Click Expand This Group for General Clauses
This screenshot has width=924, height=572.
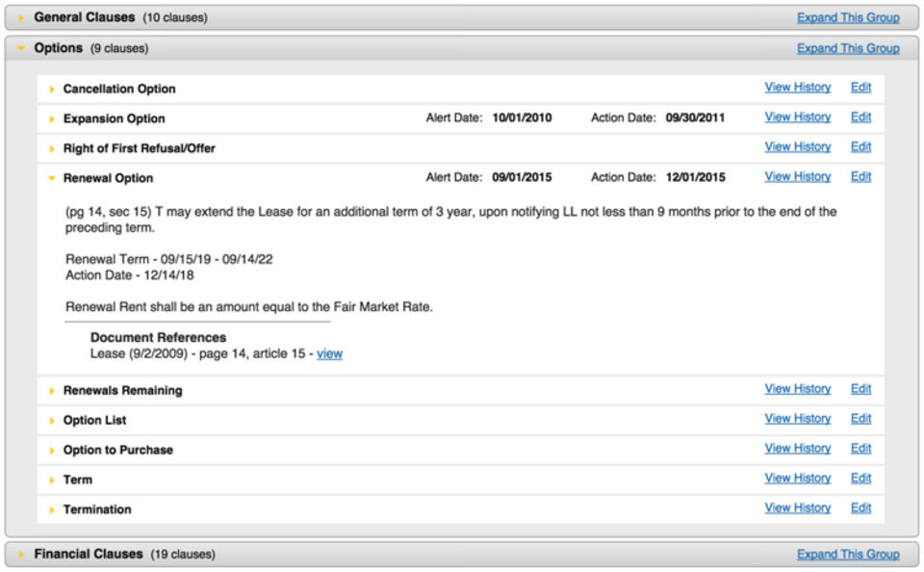click(x=848, y=17)
